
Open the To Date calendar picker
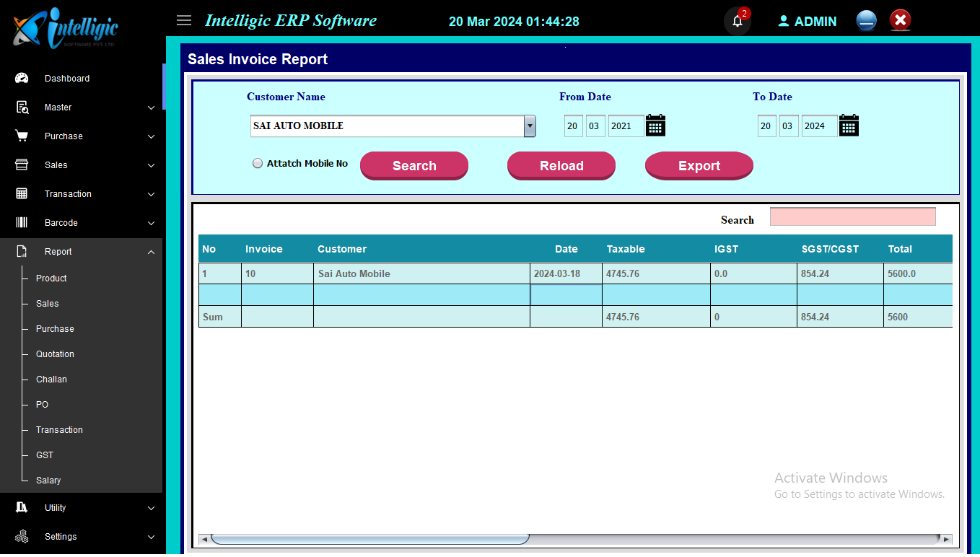[x=849, y=126]
